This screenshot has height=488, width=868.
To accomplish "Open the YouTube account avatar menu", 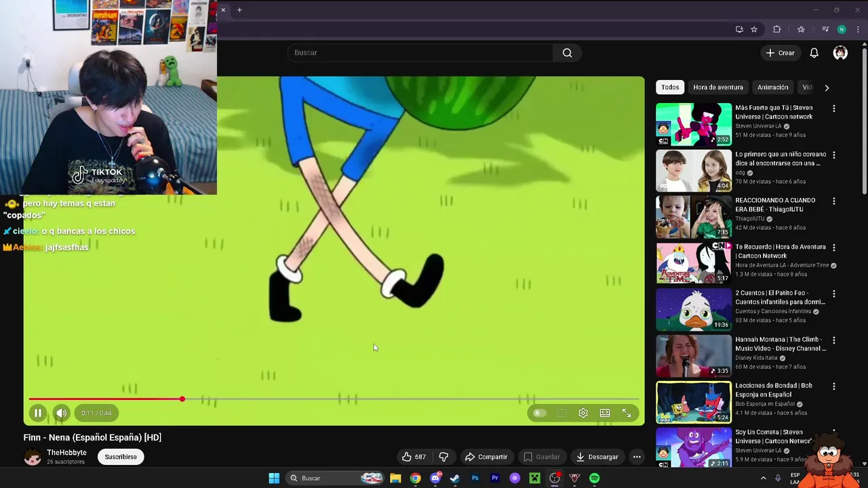I will pyautogui.click(x=840, y=53).
